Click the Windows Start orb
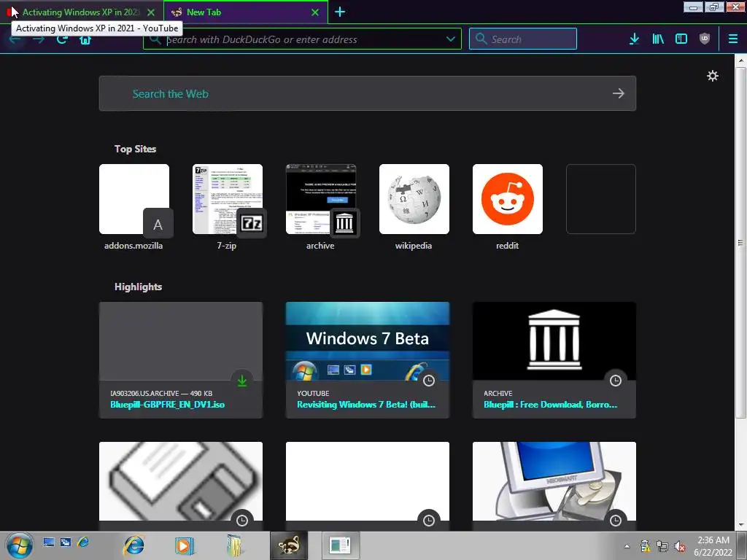This screenshot has width=747, height=560. click(x=20, y=545)
